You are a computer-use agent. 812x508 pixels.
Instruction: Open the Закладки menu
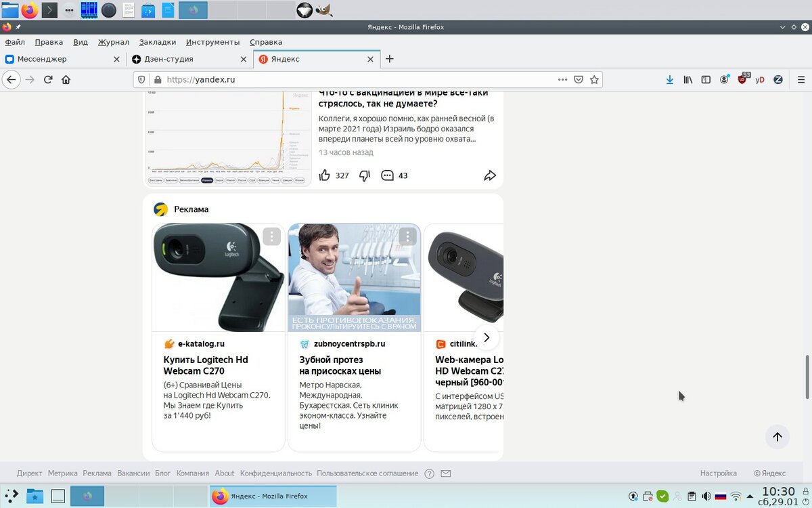[158, 42]
